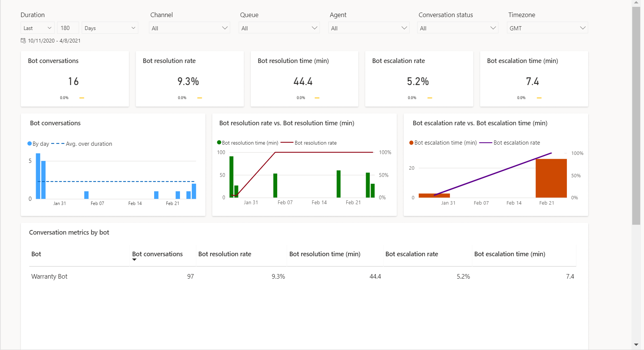This screenshot has height=350, width=644.
Task: Click the orange 'Bot escalation time (min)' legend dot
Action: click(x=411, y=142)
